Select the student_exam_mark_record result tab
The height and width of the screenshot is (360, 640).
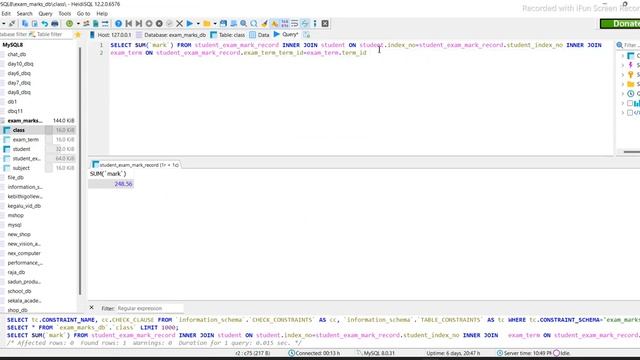point(136,165)
